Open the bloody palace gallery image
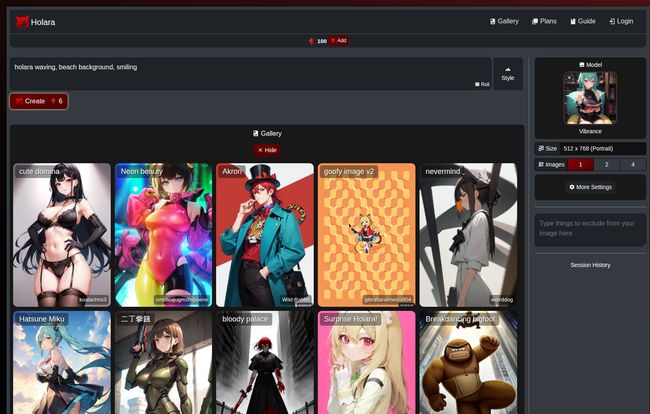 [x=265, y=363]
